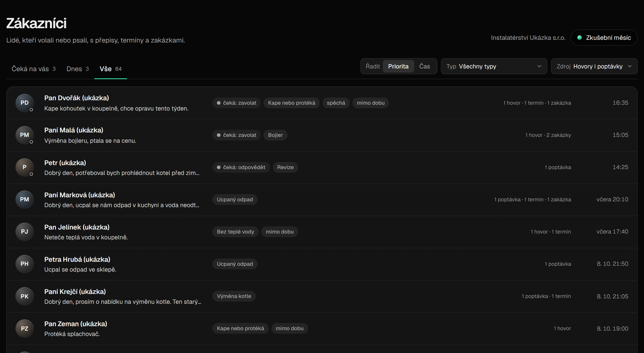This screenshot has height=353, width=644.
Task: Switch to the Dnes tab
Action: click(78, 69)
